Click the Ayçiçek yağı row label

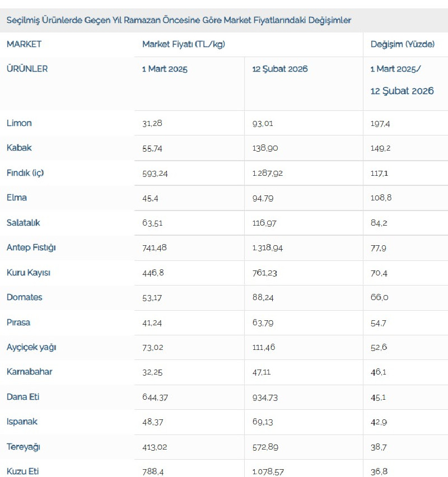tap(31, 347)
